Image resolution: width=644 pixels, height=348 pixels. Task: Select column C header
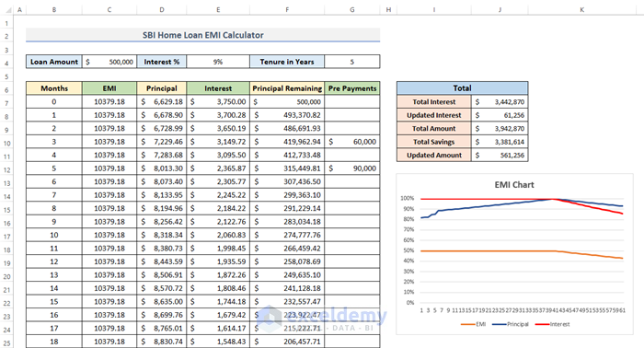109,9
